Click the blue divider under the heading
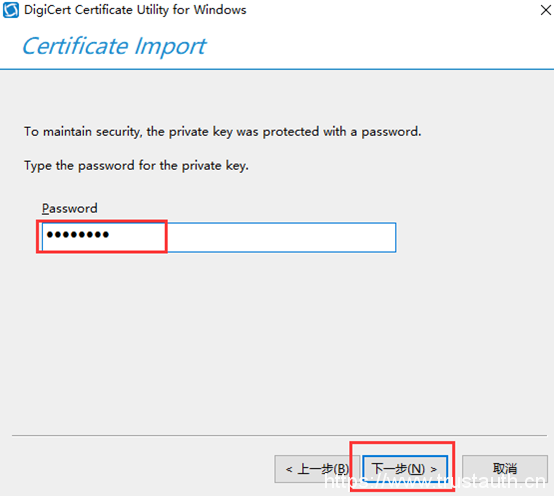The height and width of the screenshot is (496, 554). point(277,69)
